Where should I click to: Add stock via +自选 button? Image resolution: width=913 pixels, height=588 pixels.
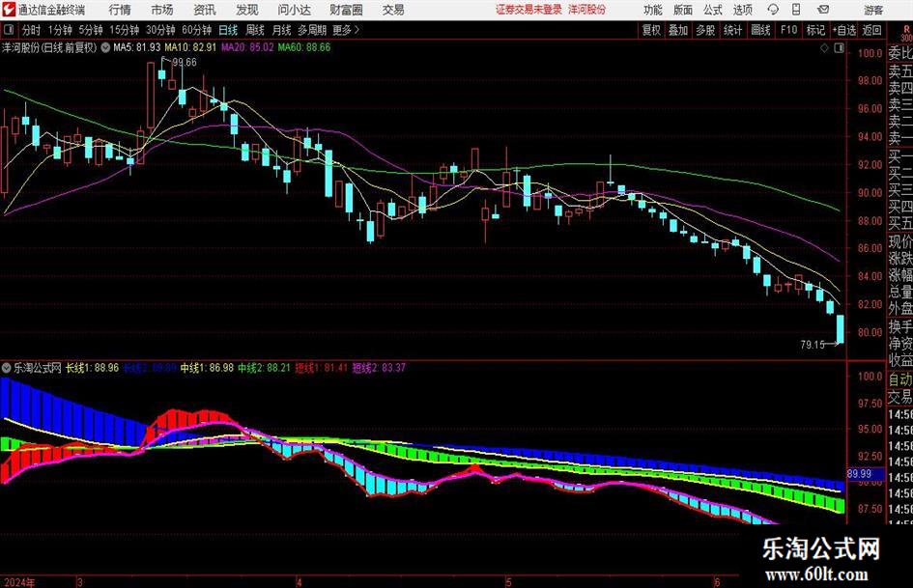(843, 30)
